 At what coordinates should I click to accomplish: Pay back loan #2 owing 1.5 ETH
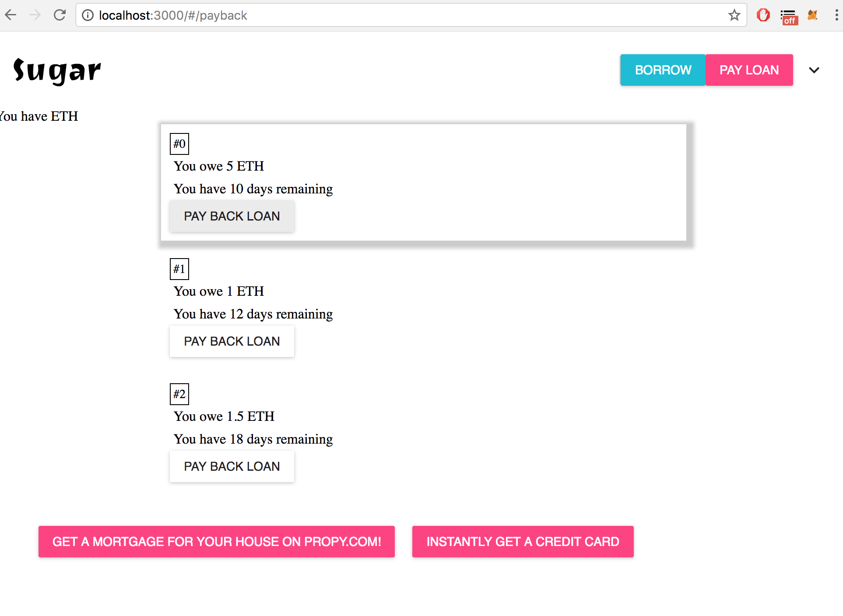[232, 466]
